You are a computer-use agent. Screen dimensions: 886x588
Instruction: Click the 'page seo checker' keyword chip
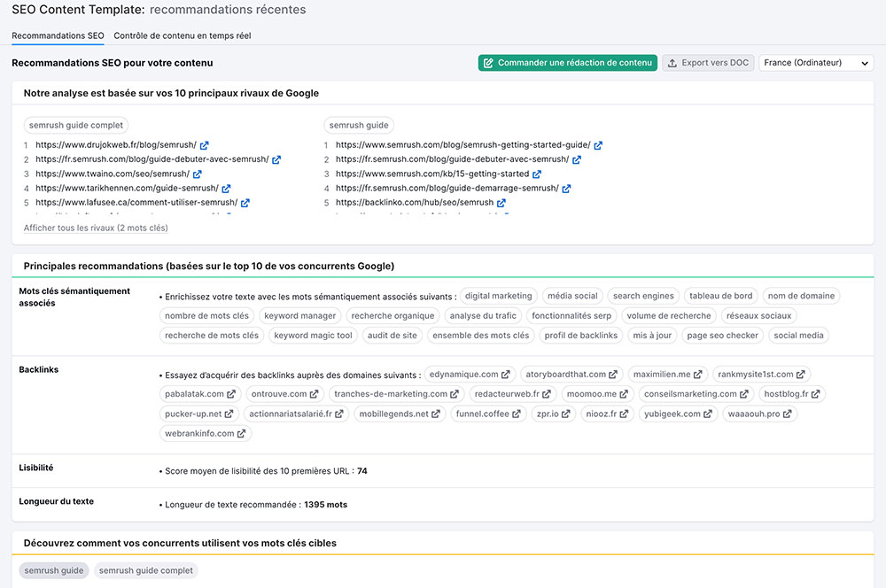[x=723, y=336]
